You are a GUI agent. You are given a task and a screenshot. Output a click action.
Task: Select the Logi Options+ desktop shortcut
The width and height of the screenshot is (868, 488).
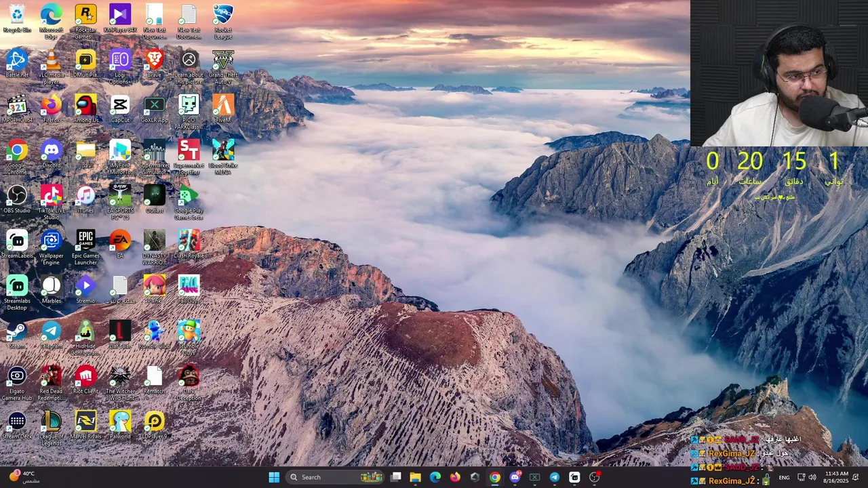(x=120, y=67)
